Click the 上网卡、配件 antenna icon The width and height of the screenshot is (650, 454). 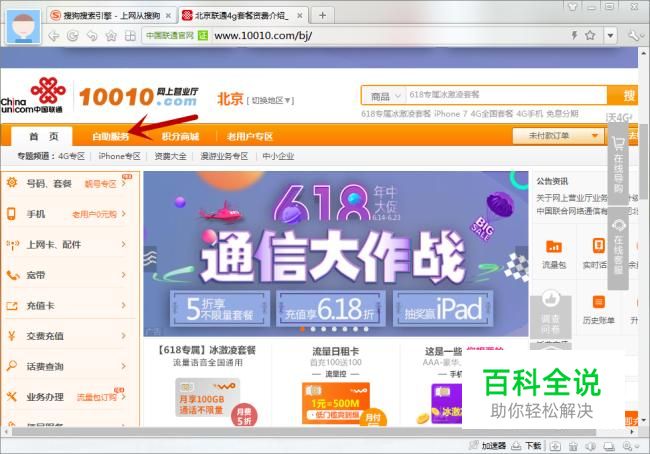point(12,245)
